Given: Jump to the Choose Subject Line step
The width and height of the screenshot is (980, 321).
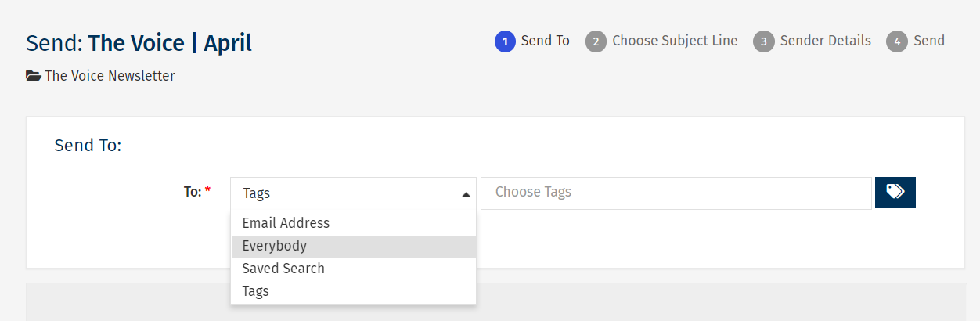Looking at the screenshot, I should [674, 41].
